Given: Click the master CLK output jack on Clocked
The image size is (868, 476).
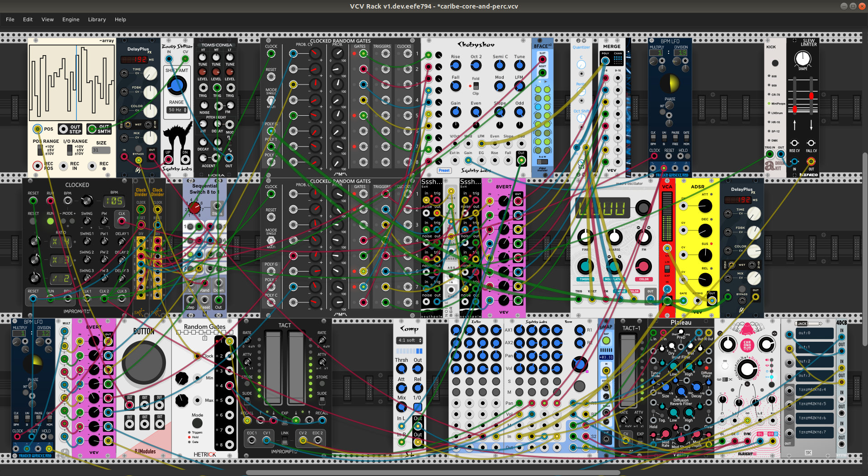Looking at the screenshot, I should point(122,221).
